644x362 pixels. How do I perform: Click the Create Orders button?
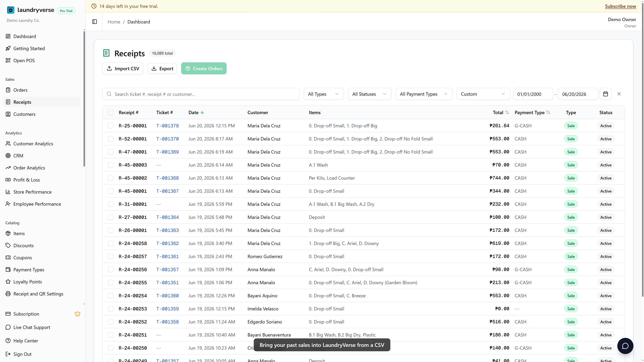(204, 68)
